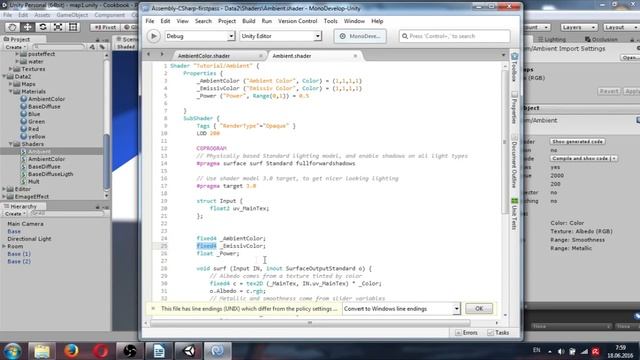Open the Unit Tests pad

pyautogui.click(x=514, y=213)
